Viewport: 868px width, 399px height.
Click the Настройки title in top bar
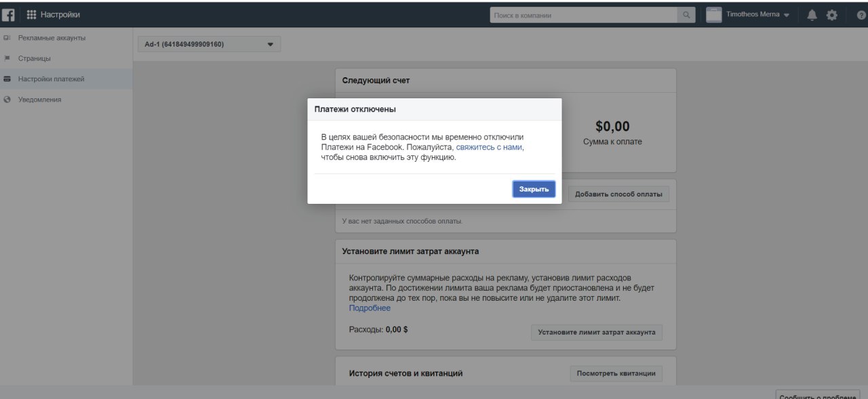click(x=60, y=15)
